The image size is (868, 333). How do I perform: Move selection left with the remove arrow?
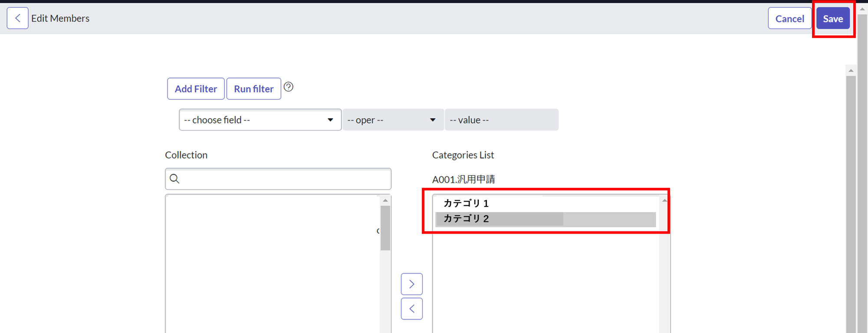coord(411,309)
